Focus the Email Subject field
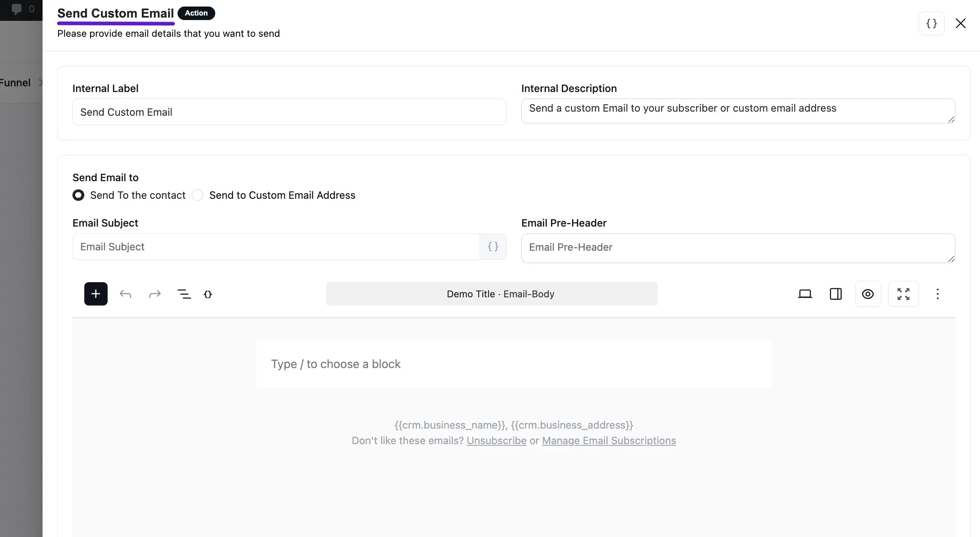Viewport: 980px width, 537px height. click(x=276, y=247)
